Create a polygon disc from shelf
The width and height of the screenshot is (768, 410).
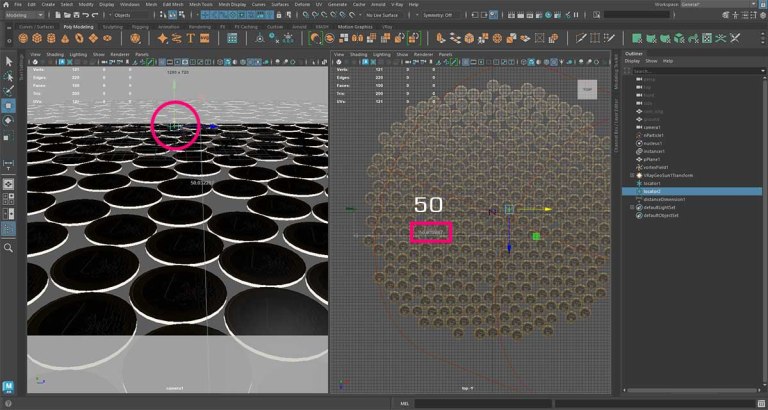(107, 38)
